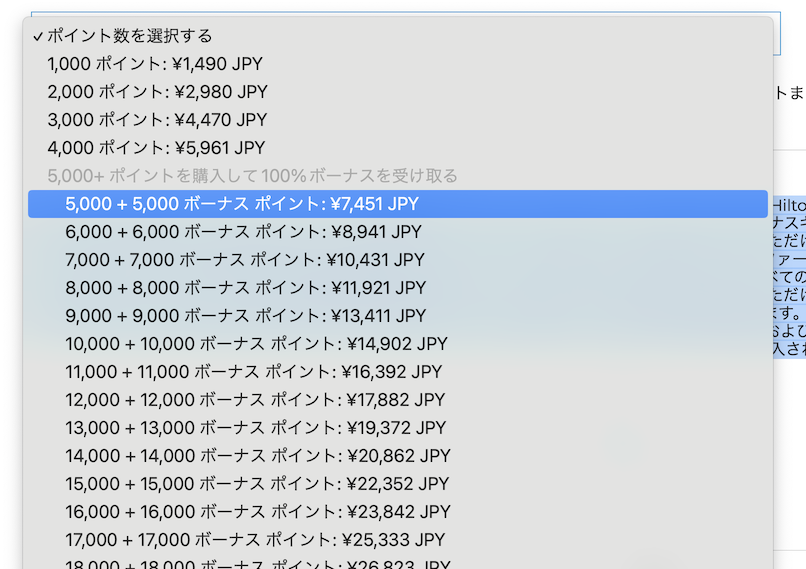Pick 16,000 + 16,000 ボーナス ¥23,842
The width and height of the screenshot is (806, 569).
pyautogui.click(x=398, y=512)
